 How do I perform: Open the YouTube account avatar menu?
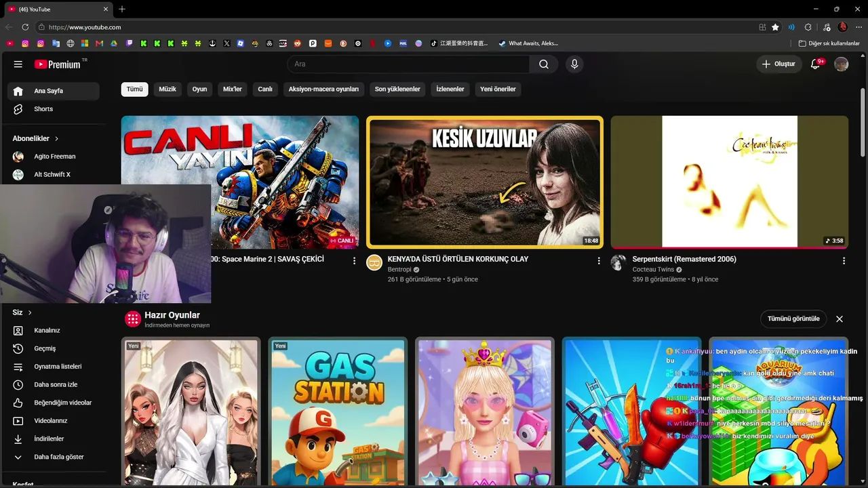pyautogui.click(x=841, y=64)
